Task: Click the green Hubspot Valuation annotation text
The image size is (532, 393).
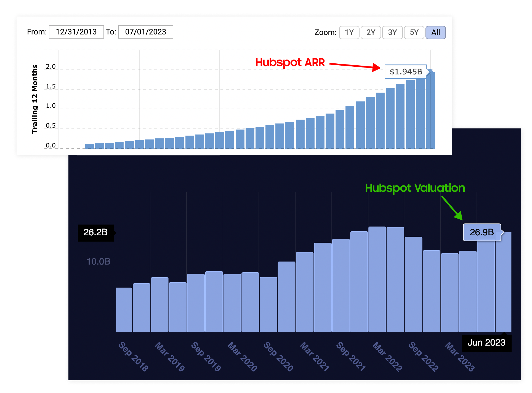Action: (415, 188)
